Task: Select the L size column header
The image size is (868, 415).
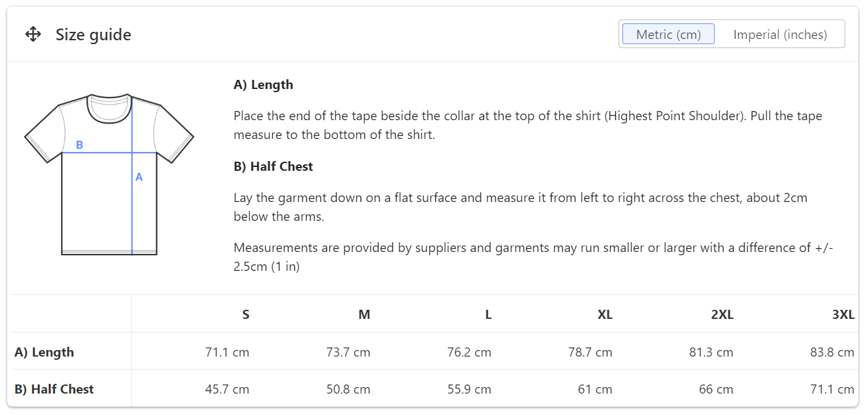Action: point(488,314)
